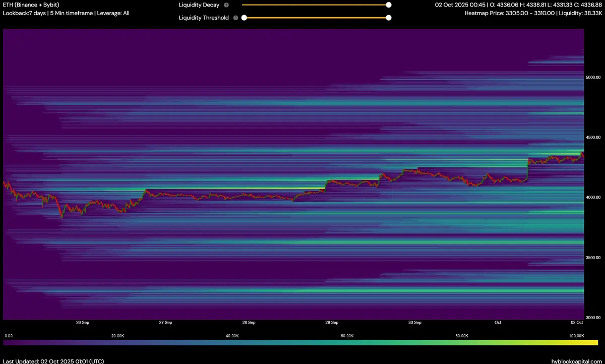Click the 4000.00 price axis label

tap(593, 198)
